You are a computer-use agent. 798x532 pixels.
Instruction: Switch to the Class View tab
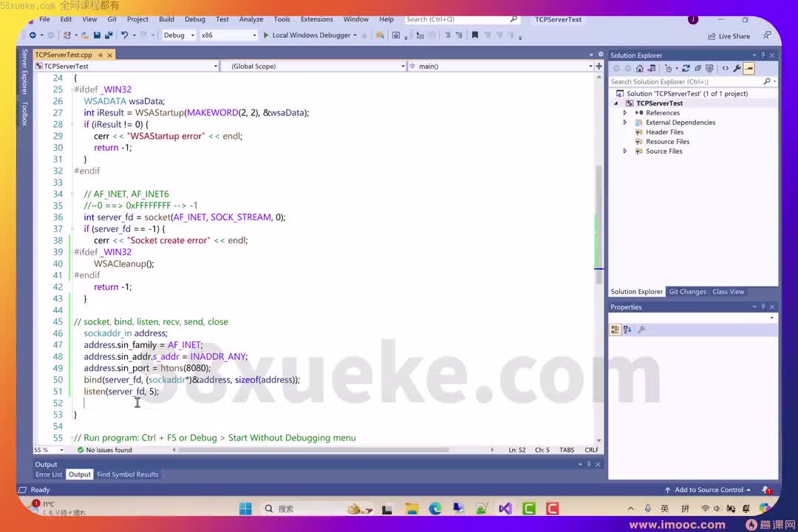[728, 292]
